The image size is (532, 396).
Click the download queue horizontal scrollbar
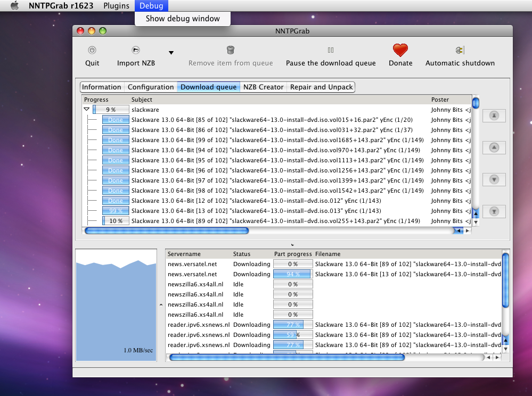pyautogui.click(x=166, y=231)
